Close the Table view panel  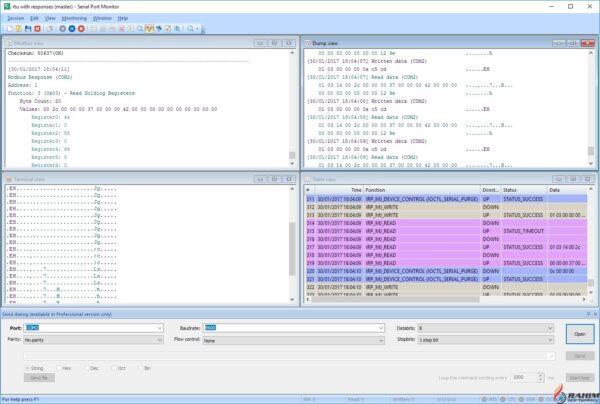pyautogui.click(x=587, y=179)
